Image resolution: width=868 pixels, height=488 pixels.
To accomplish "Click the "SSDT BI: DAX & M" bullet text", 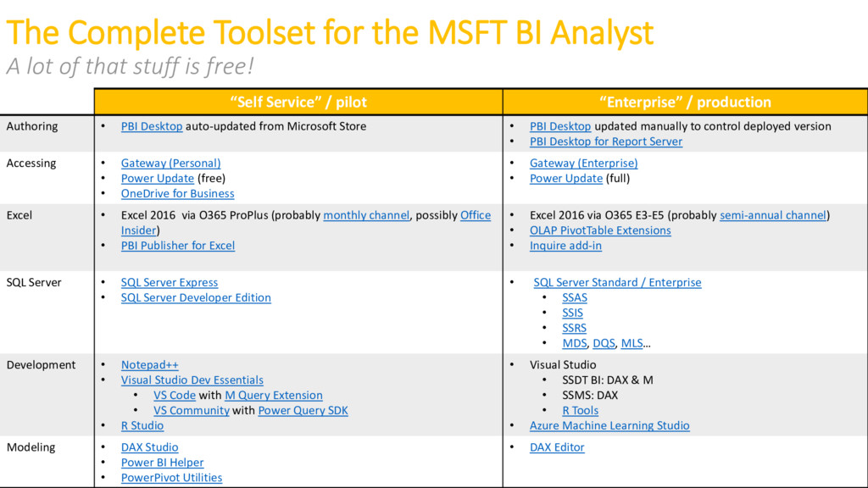I will (608, 380).
